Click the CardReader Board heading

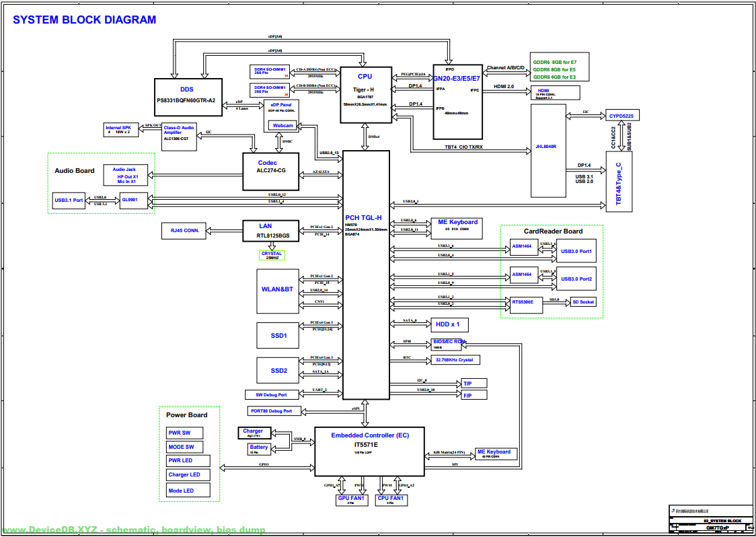(x=554, y=231)
